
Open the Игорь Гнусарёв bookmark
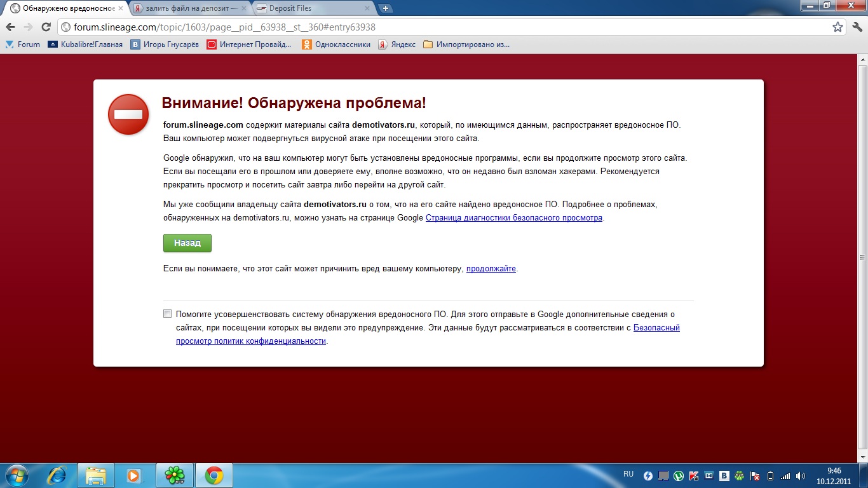(165, 44)
